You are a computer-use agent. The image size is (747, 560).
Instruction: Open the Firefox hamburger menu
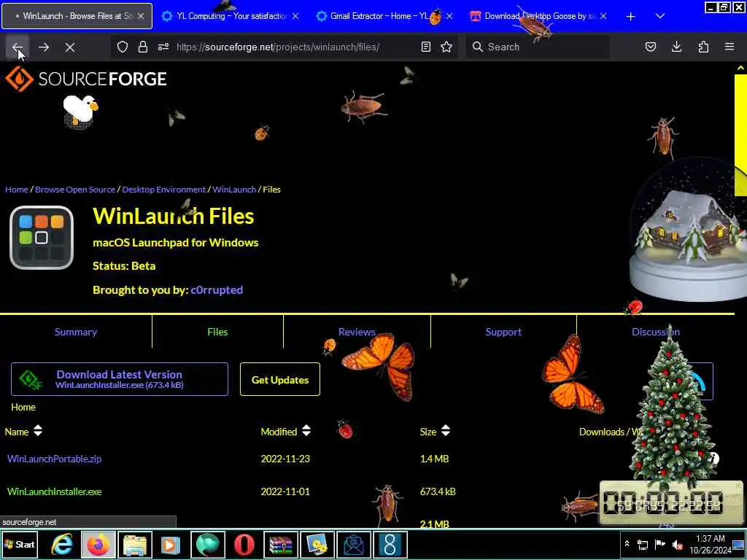pos(729,47)
